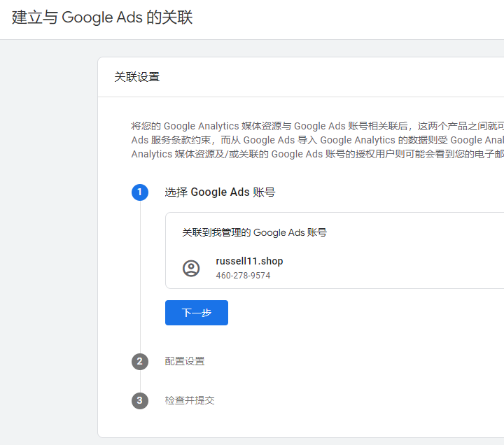Click the account avatar icon beside russell11.shop
The width and height of the screenshot is (504, 445).
(191, 268)
